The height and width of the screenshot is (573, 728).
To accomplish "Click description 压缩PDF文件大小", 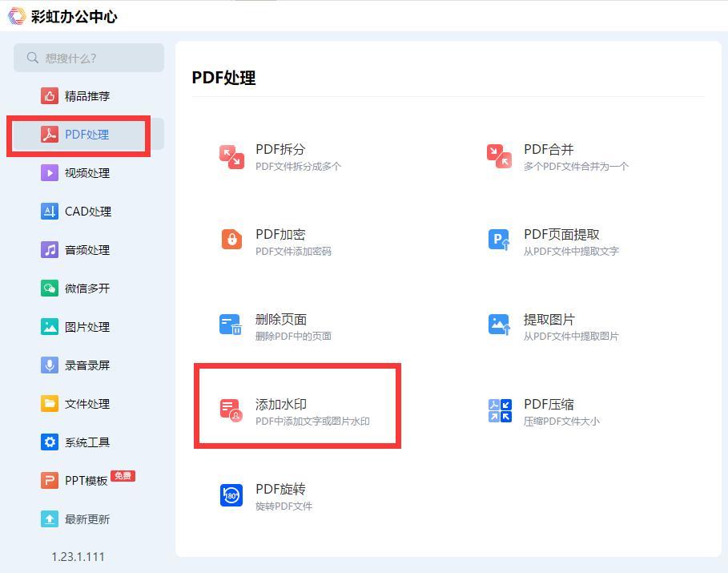I will point(561,421).
